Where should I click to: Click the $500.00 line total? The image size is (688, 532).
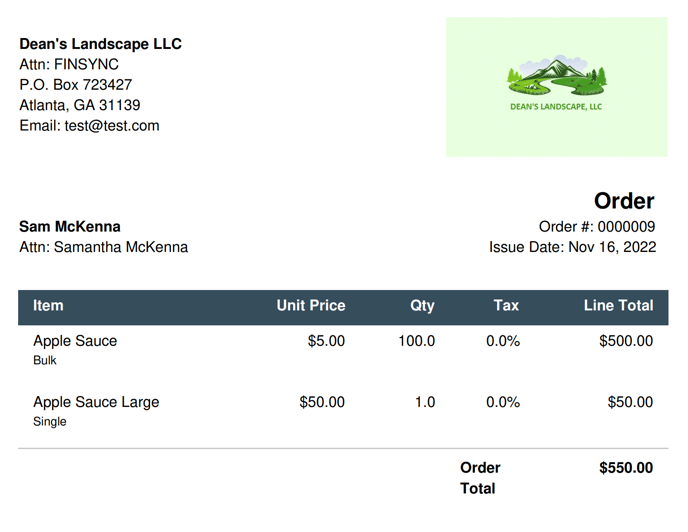[626, 341]
